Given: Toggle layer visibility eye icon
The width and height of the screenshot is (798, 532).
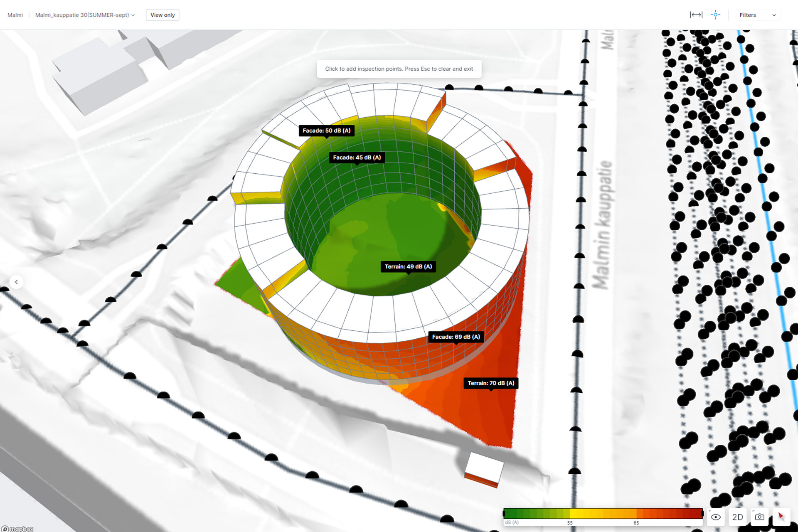Looking at the screenshot, I should click(716, 517).
